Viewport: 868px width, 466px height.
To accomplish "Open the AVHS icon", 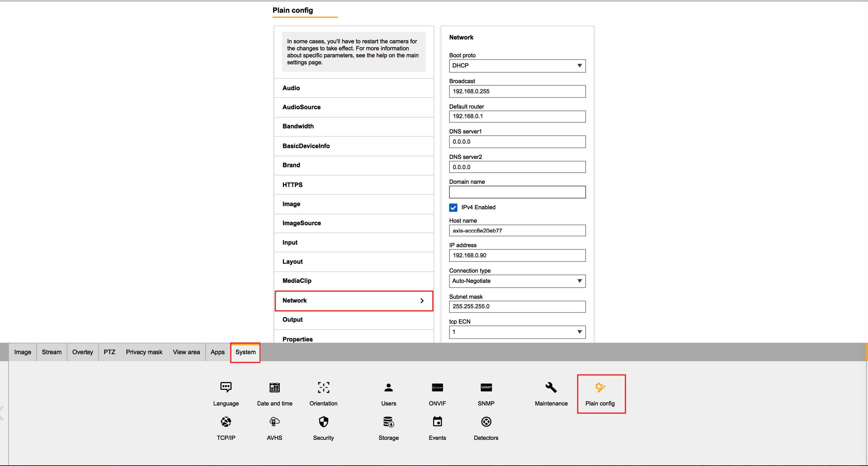I will 275,421.
